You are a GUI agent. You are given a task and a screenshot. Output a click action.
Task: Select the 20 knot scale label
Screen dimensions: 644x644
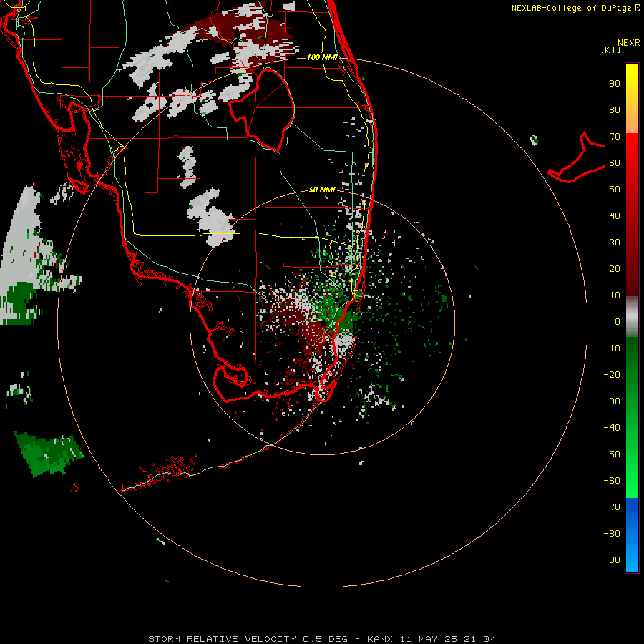pos(615,268)
